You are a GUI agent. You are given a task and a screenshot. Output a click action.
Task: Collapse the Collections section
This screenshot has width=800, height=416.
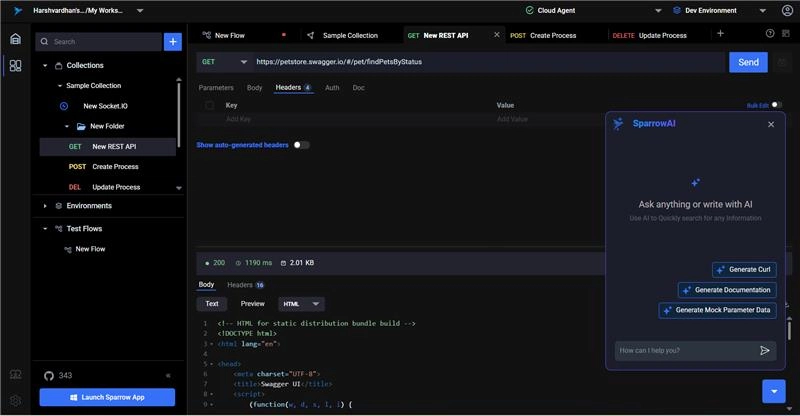coord(45,65)
